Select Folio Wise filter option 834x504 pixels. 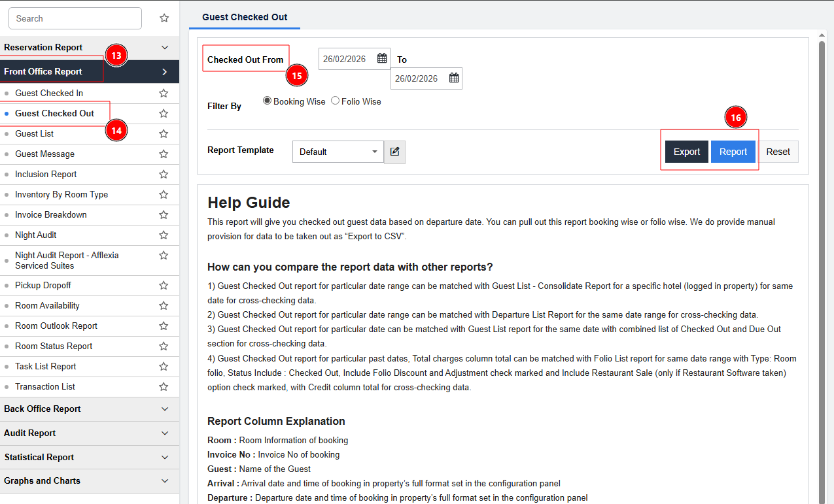335,101
